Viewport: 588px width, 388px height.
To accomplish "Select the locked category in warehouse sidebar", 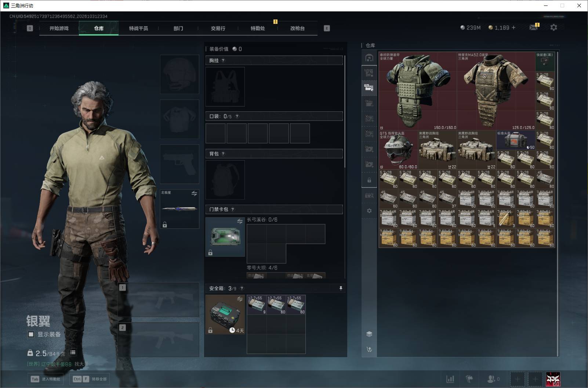I will [x=369, y=180].
